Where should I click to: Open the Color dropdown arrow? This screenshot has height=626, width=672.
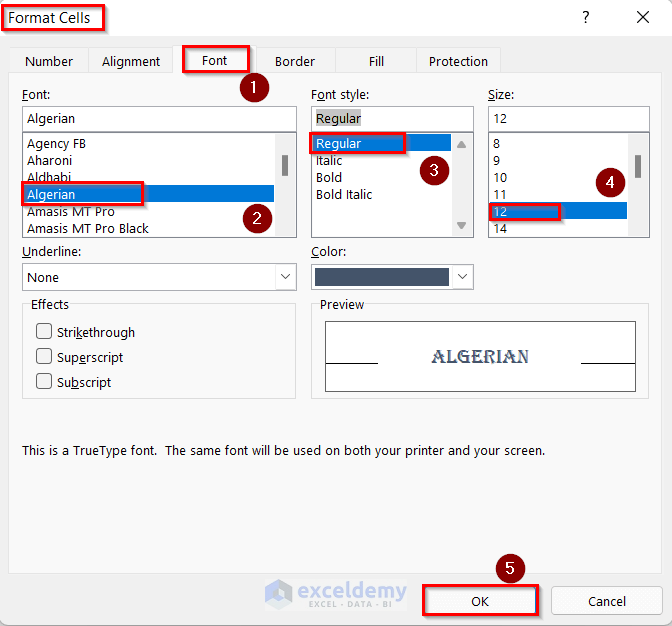click(x=462, y=277)
